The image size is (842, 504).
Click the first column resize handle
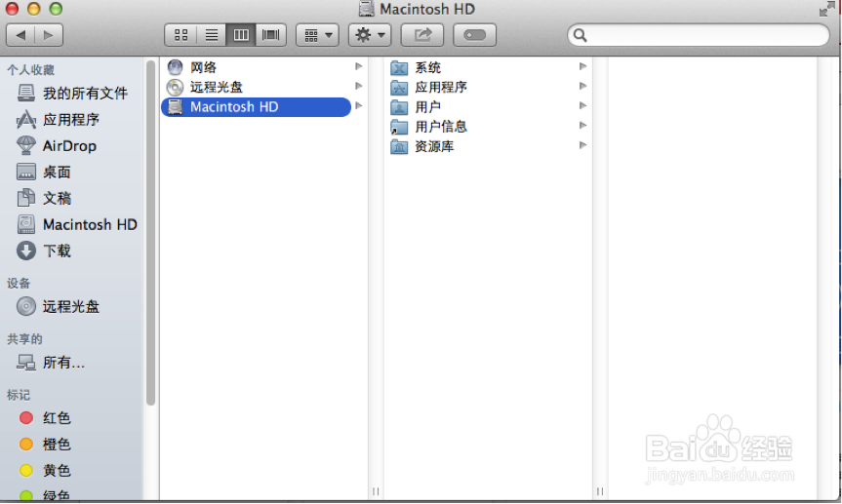[376, 491]
